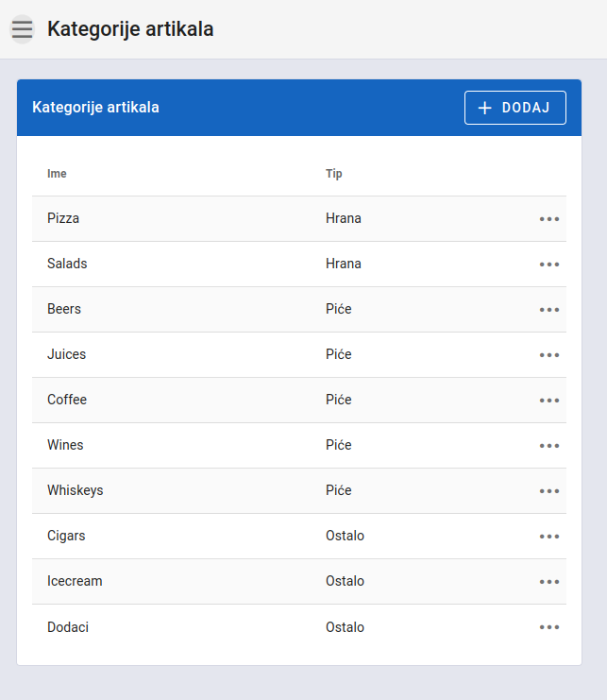
Task: Click Piće type in Wines row
Action: pos(339,445)
